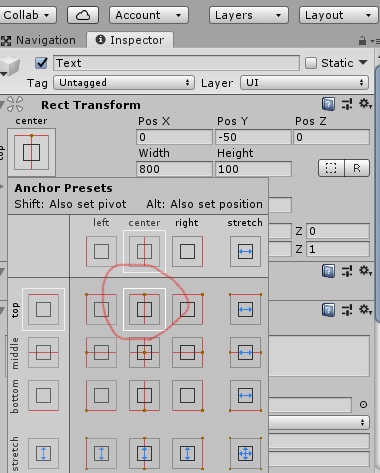Select the top center anchor preset
Viewport: 380px width, 473px height.
[144, 309]
